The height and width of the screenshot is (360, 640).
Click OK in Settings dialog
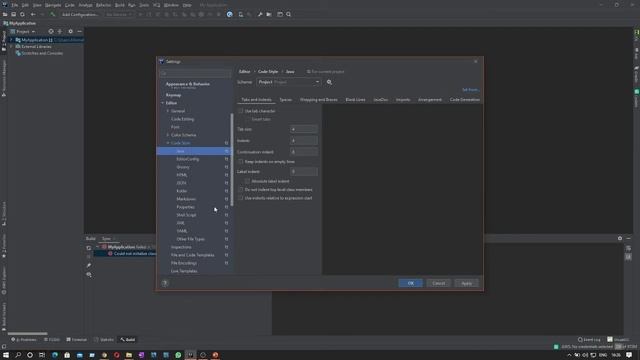click(x=411, y=283)
